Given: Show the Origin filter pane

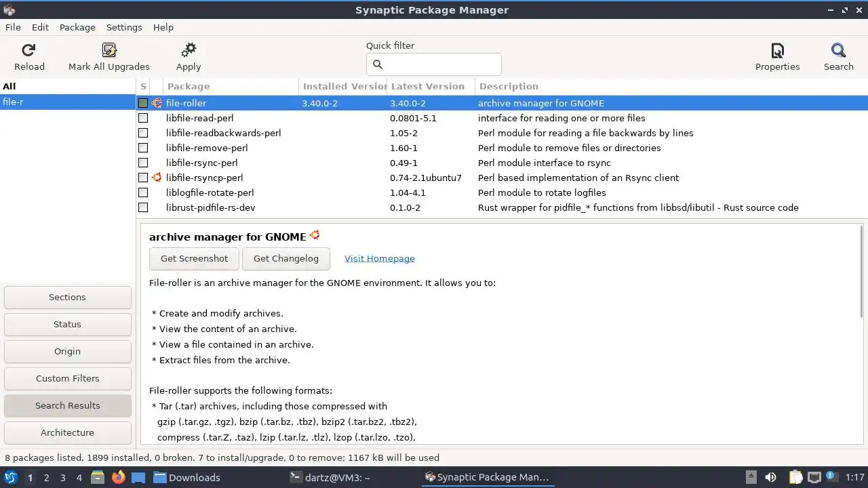Looking at the screenshot, I should (x=67, y=351).
